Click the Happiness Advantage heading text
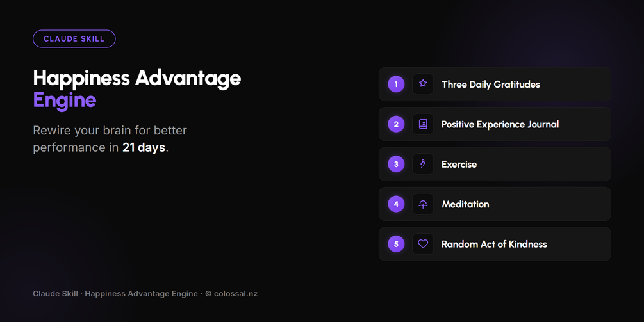This screenshot has height=322, width=644. (x=136, y=79)
